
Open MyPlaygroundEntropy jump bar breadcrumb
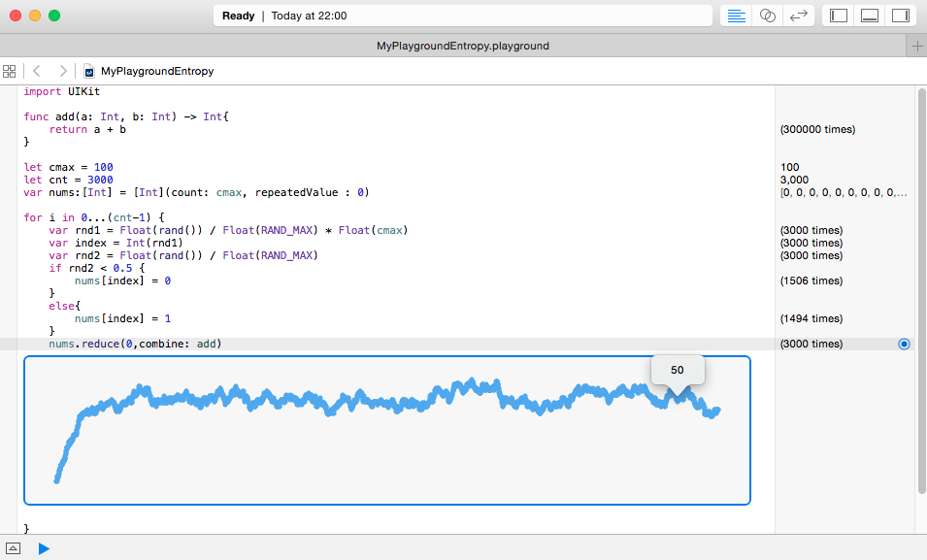(x=157, y=71)
